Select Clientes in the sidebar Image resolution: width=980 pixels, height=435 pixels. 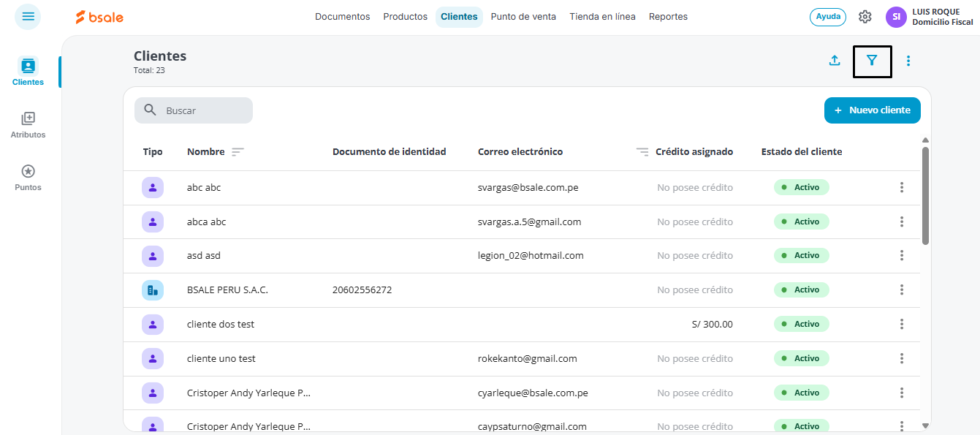[28, 72]
